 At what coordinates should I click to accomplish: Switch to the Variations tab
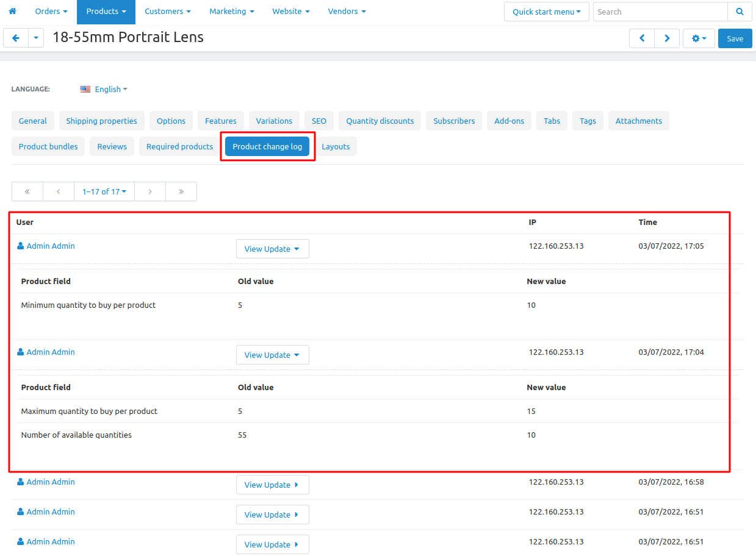(x=274, y=121)
